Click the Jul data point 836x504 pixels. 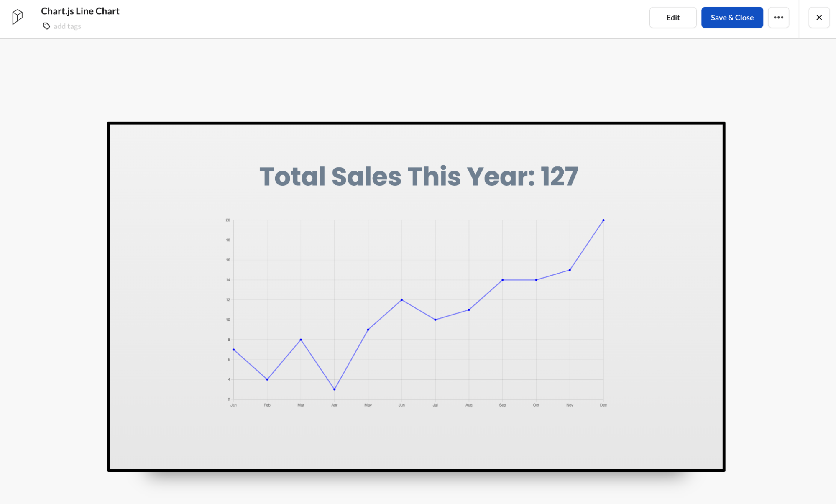435,320
